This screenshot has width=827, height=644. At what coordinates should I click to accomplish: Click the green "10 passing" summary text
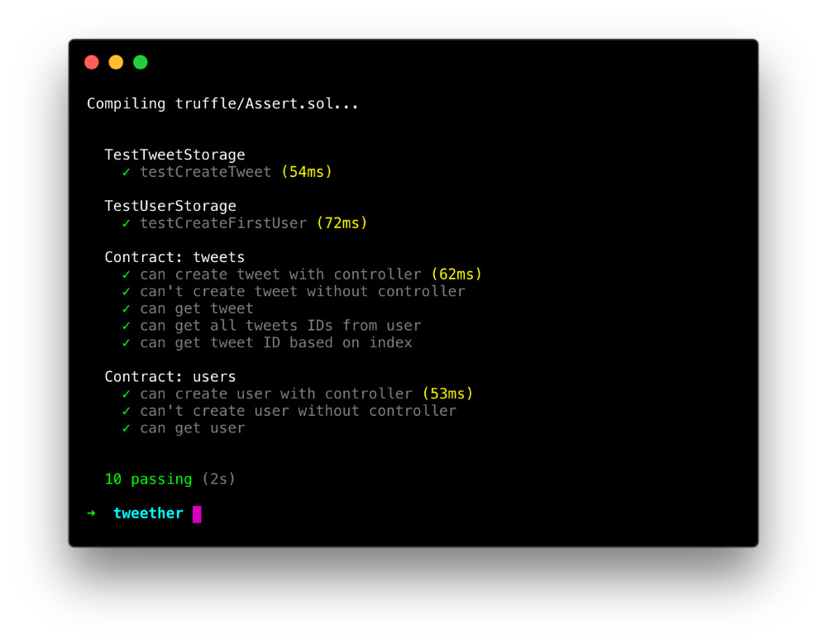point(148,479)
